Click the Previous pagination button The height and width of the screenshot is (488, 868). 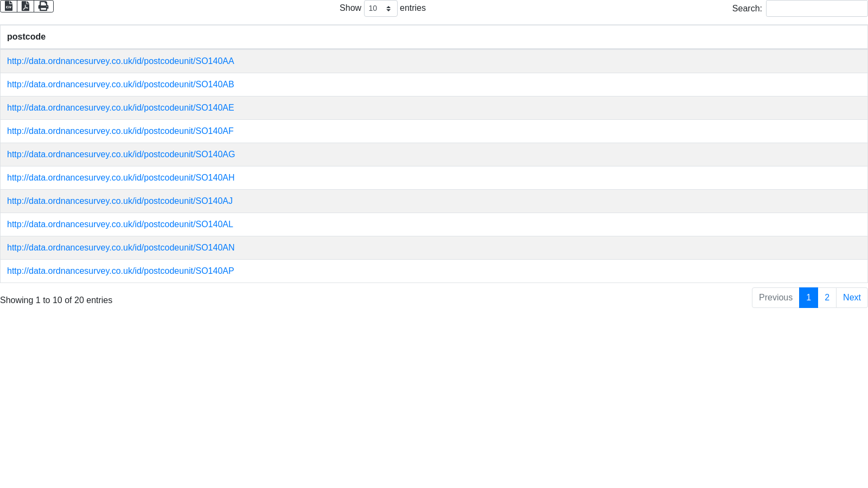tap(775, 298)
